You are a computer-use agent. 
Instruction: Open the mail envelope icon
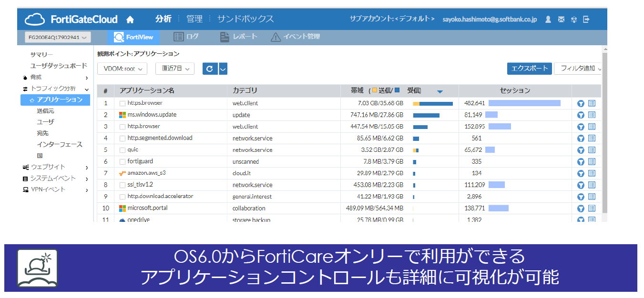(x=561, y=20)
